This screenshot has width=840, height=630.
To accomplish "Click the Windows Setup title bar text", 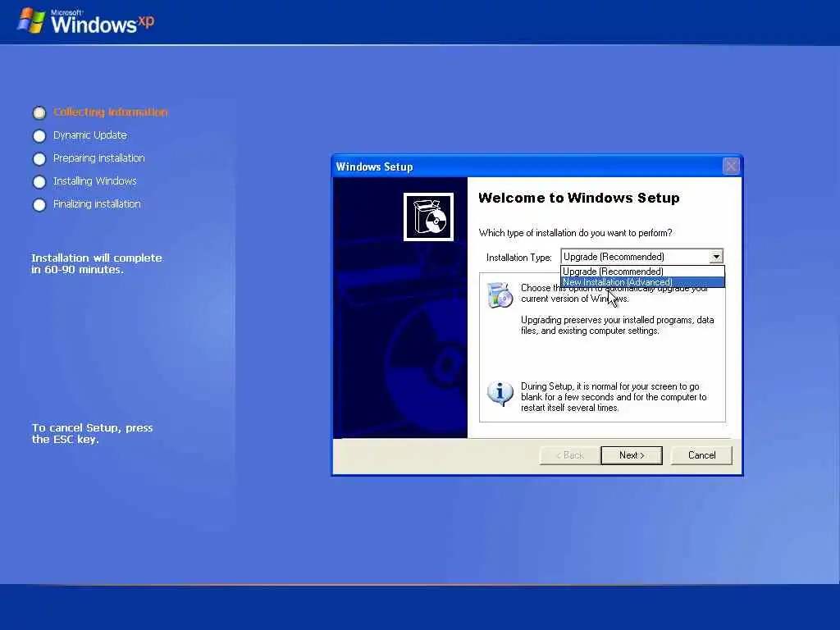I will tap(374, 167).
